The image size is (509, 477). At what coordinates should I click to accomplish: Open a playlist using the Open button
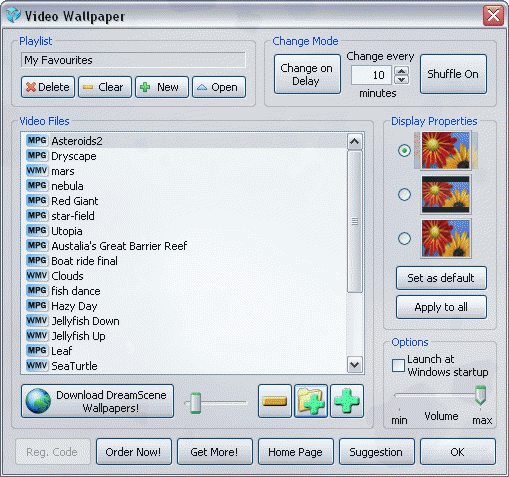(x=219, y=87)
